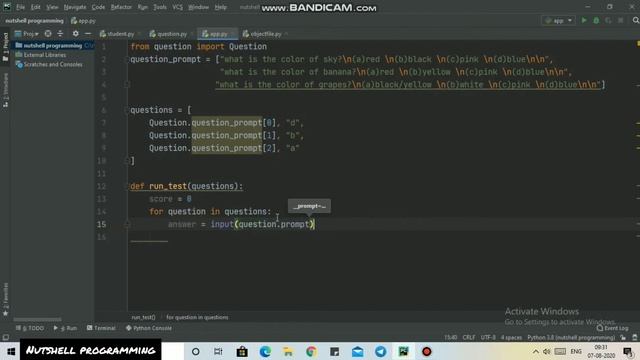
Task: Switch to the objectfile.py editor tab
Action: [x=265, y=34]
